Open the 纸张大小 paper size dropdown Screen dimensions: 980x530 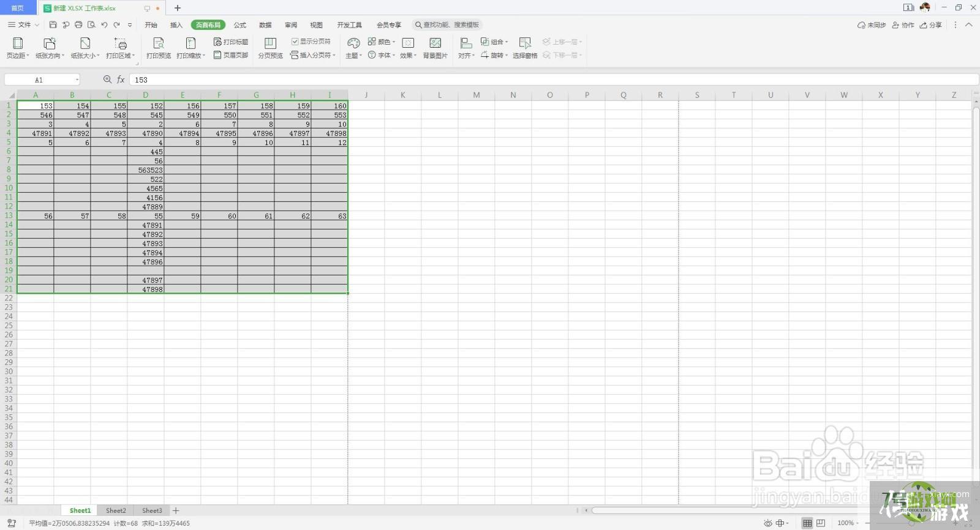pos(85,48)
